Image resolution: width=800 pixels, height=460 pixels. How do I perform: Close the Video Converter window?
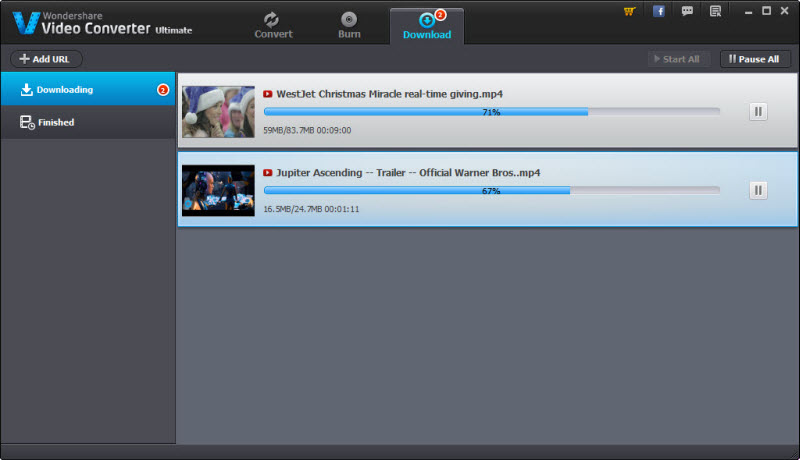[785, 11]
